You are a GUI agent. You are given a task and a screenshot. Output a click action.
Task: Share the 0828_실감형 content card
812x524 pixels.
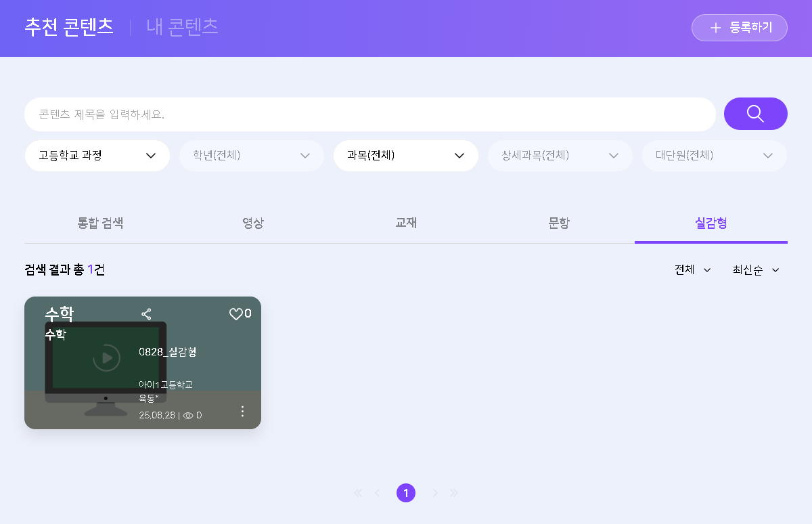(x=146, y=314)
